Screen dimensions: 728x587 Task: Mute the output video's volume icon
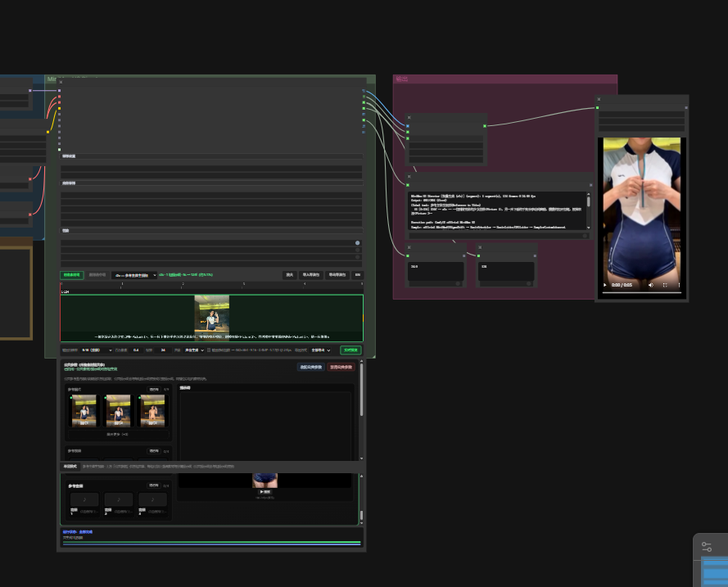click(x=651, y=285)
